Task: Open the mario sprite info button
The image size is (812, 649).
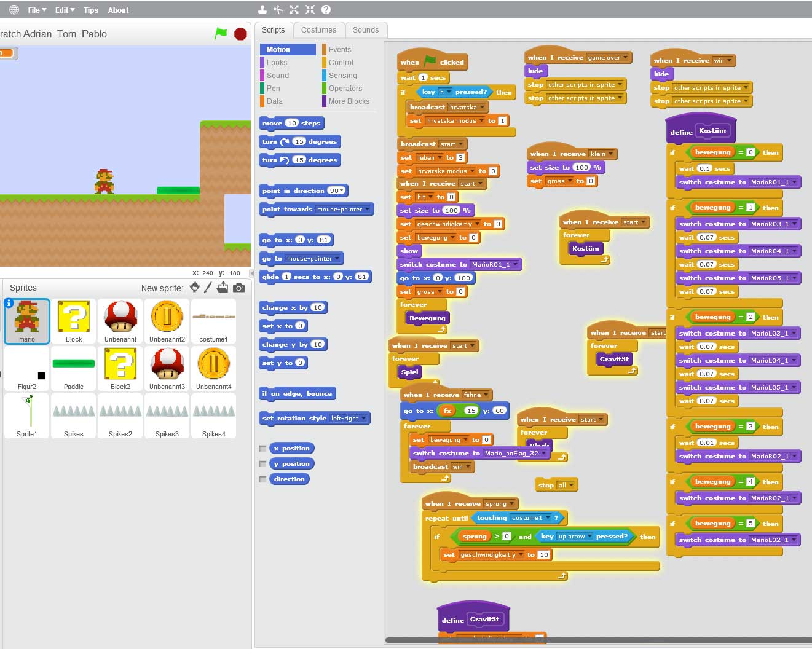Action: (9, 303)
